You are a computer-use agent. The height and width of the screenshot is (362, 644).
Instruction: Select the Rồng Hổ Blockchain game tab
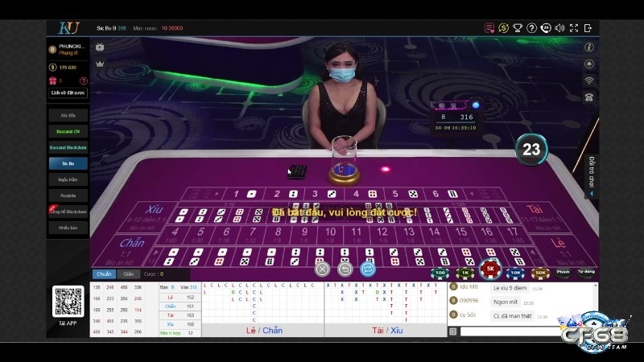coord(68,212)
